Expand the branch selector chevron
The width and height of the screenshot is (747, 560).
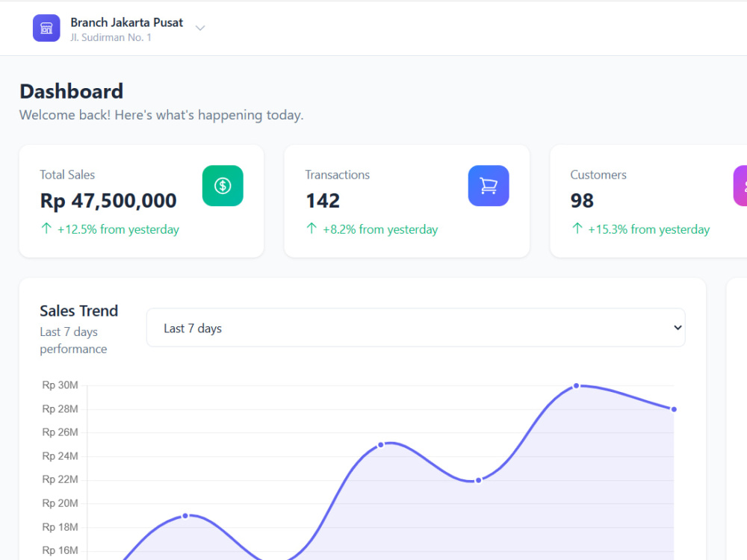coord(200,28)
